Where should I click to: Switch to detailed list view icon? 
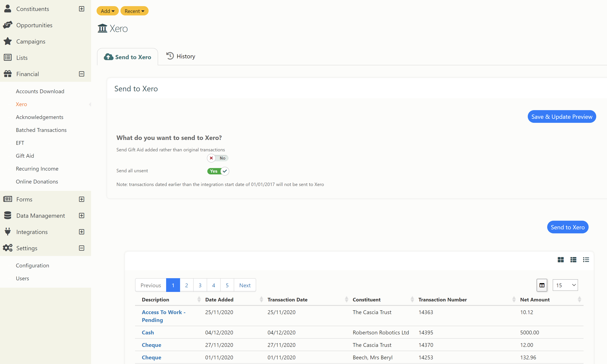tap(573, 260)
